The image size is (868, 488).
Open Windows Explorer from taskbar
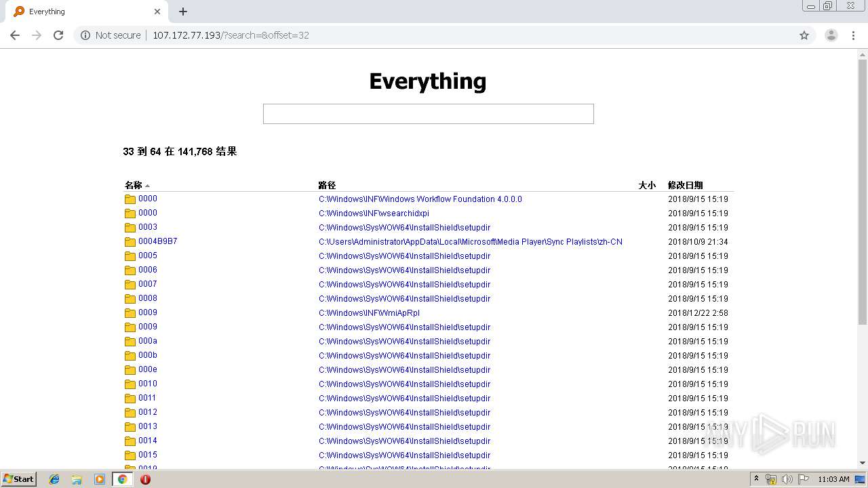pos(77,479)
